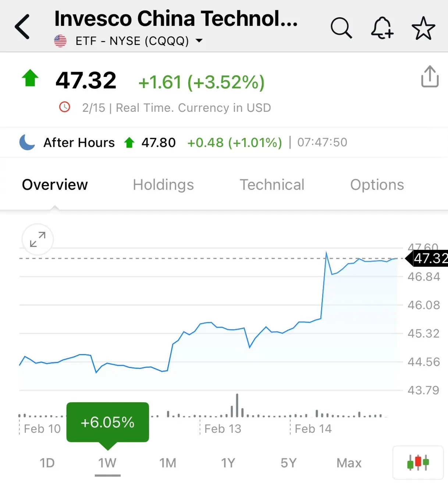The height and width of the screenshot is (495, 448).
Task: Tap the After Hours moon icon
Action: [x=27, y=142]
